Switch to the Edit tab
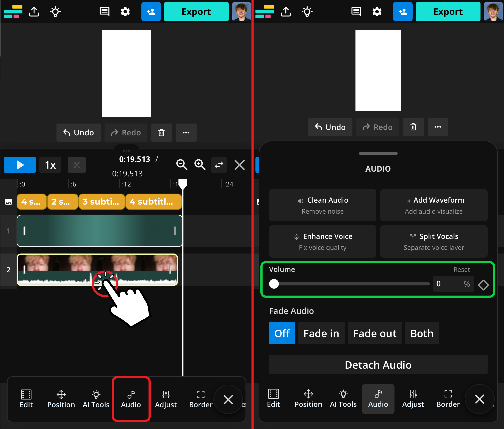This screenshot has width=504, height=429. pyautogui.click(x=26, y=399)
